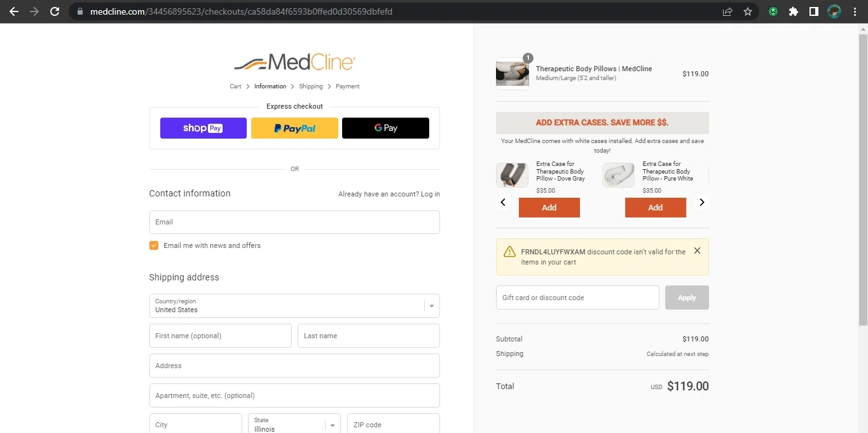Click the Gift card or discount code field

click(577, 298)
